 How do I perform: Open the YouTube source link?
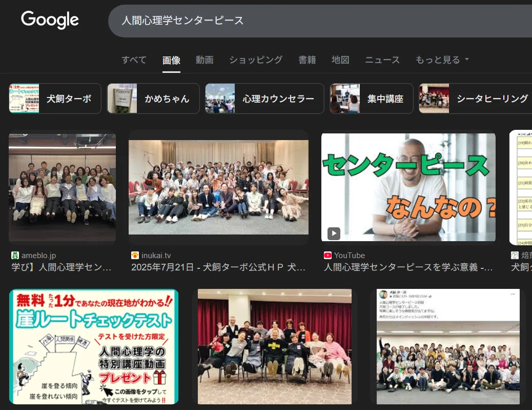[350, 256]
